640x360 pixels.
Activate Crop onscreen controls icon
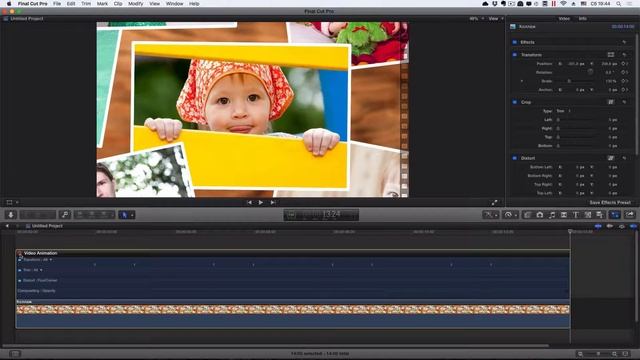coord(611,102)
